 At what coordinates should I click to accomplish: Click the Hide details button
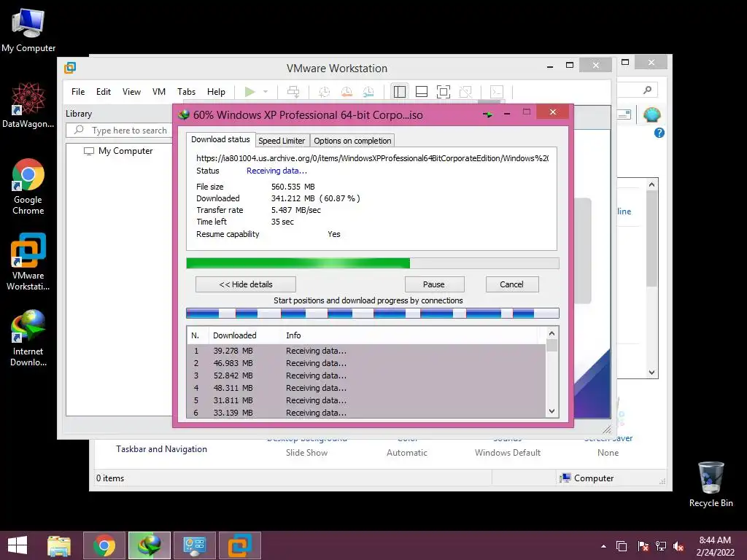click(246, 284)
